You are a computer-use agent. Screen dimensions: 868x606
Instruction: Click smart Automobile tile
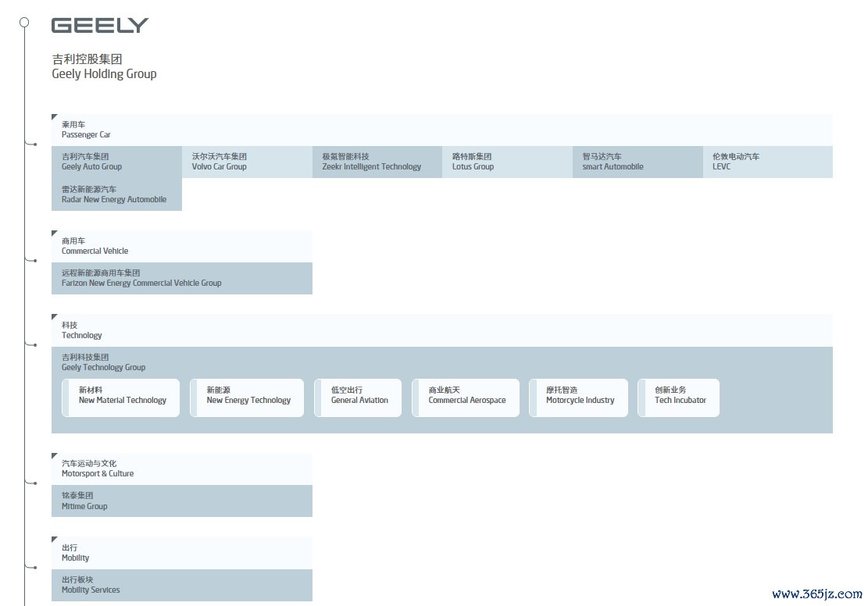coord(637,162)
